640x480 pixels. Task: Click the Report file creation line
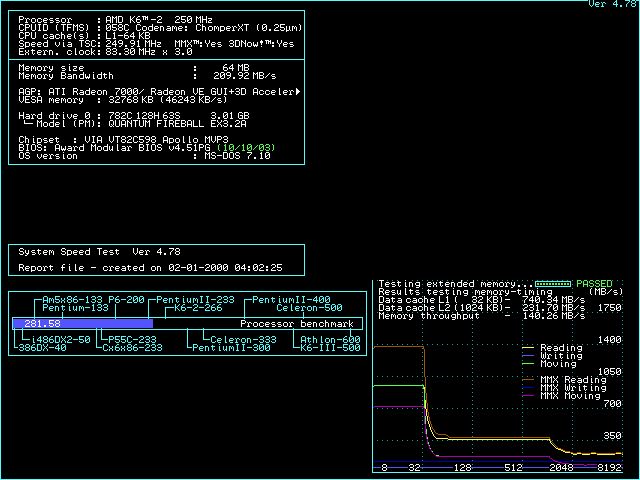point(150,268)
